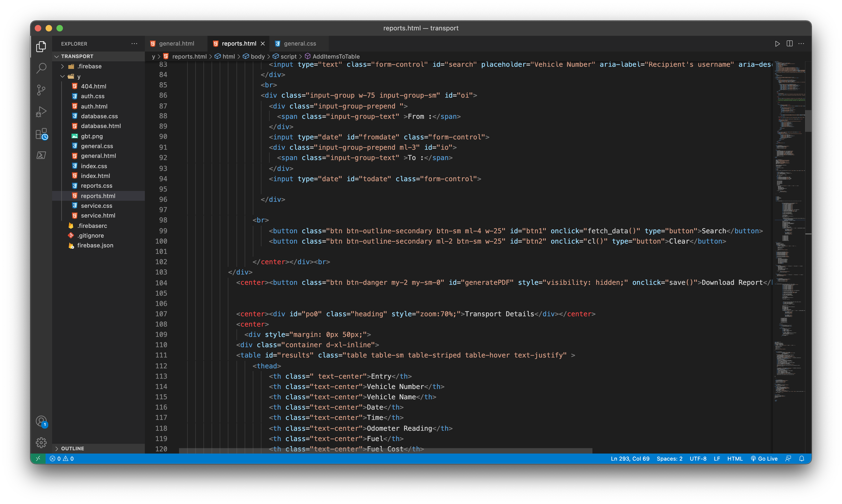The image size is (842, 504).
Task: Change language mode HTML in status bar
Action: [x=735, y=458]
